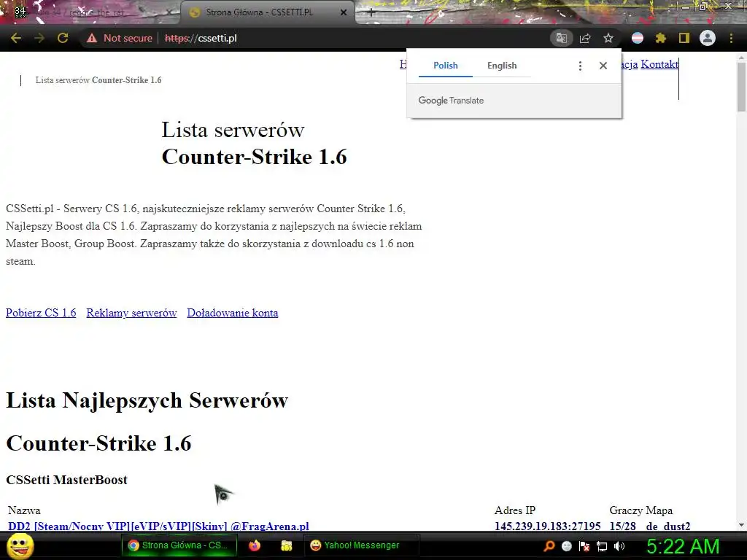
Task: Open Yahoo! Messenger taskbar item
Action: 362,545
